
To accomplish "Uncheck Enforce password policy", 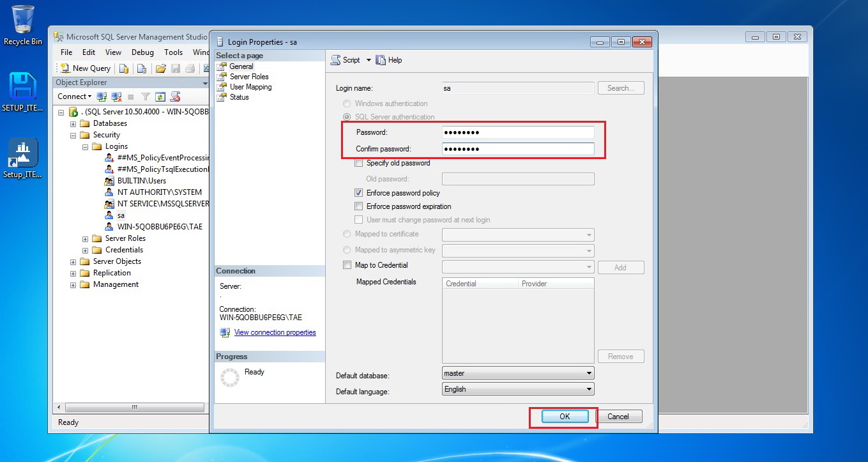I will pos(358,193).
